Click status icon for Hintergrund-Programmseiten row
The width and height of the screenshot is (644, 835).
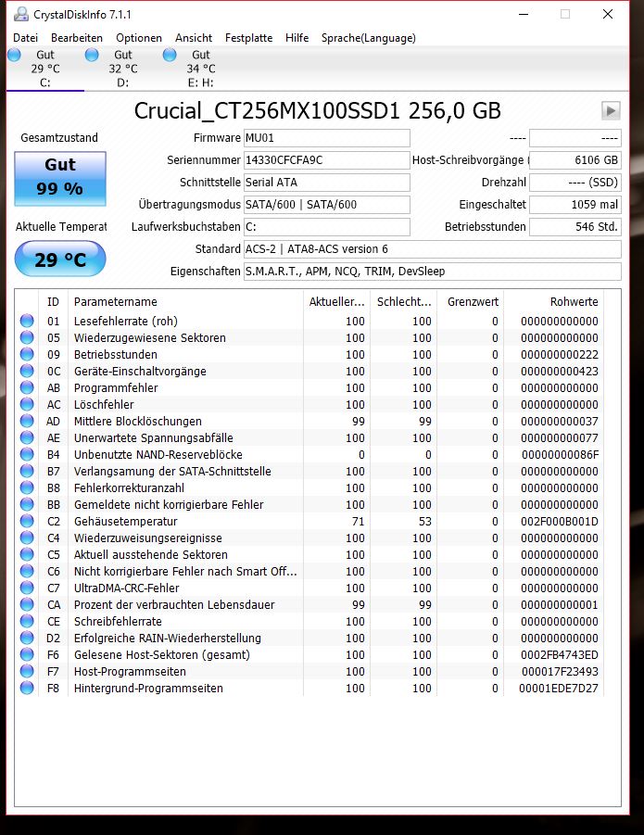27,688
